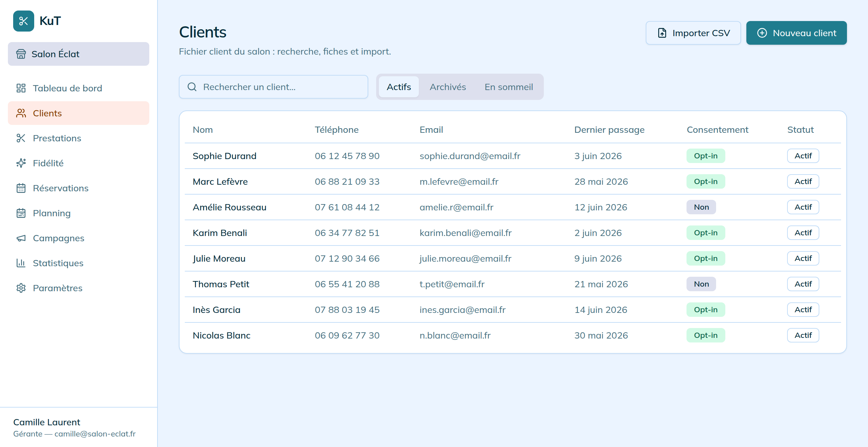This screenshot has width=868, height=447.
Task: Click the Réservations calendar icon
Action: click(x=21, y=188)
